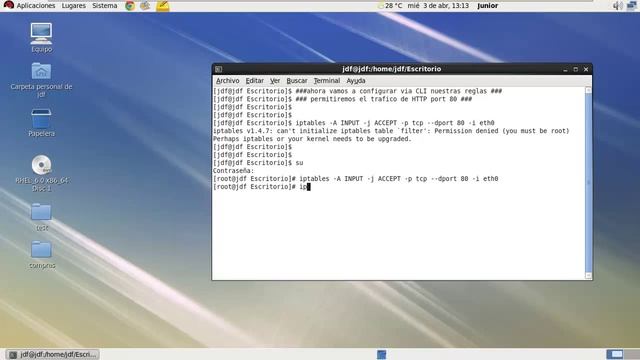Viewport: 640px width, 360px height.
Task: Click the root iptables -A INPUT command line
Action: 356,179
